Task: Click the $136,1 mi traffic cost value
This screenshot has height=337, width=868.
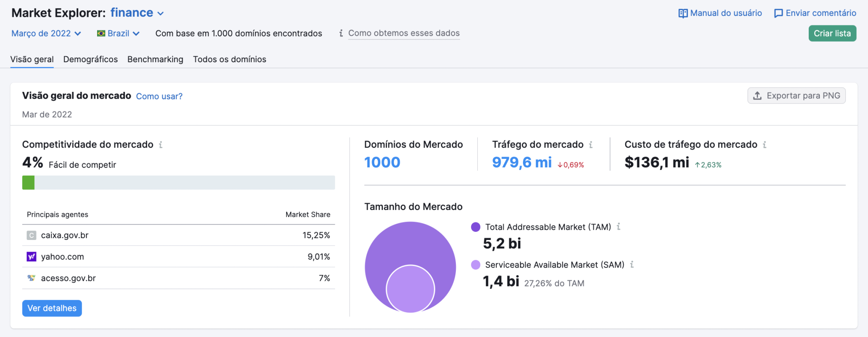Action: pos(657,162)
